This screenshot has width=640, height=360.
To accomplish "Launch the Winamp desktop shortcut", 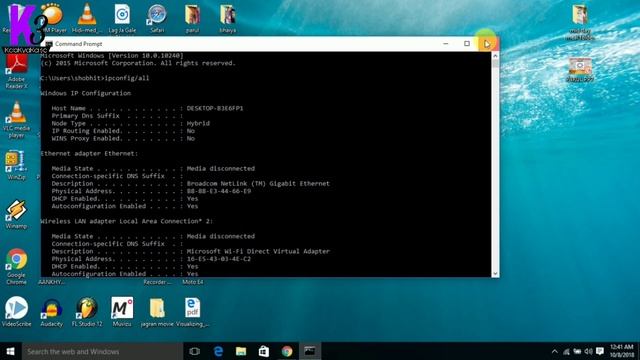I will (16, 213).
